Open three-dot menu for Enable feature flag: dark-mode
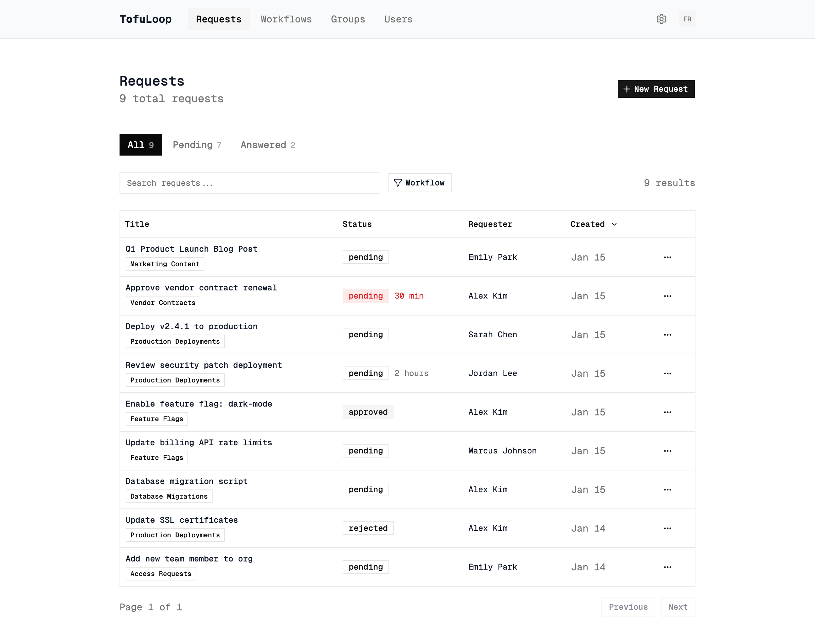Viewport: 815px width, 644px height. [667, 412]
